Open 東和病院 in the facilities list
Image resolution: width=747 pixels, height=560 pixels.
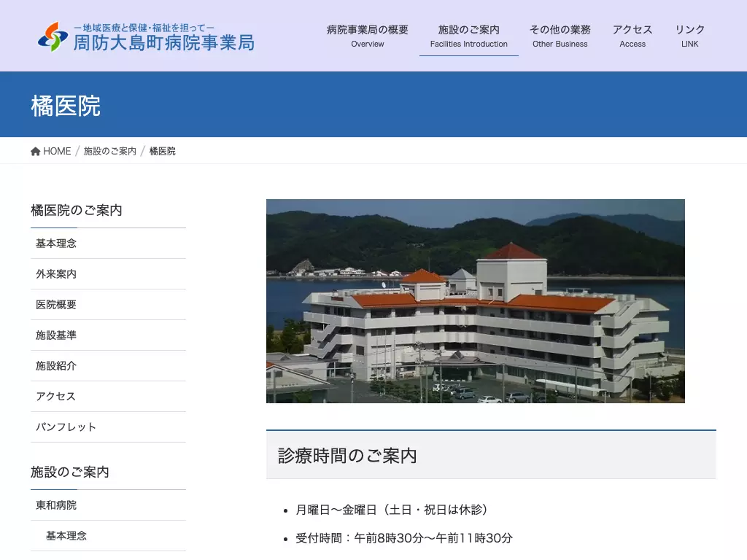(108, 505)
